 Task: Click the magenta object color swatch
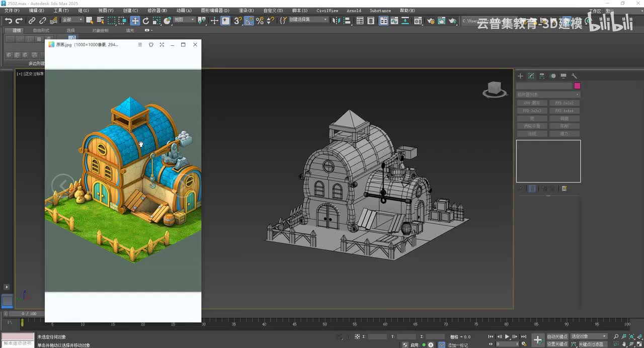(x=577, y=86)
